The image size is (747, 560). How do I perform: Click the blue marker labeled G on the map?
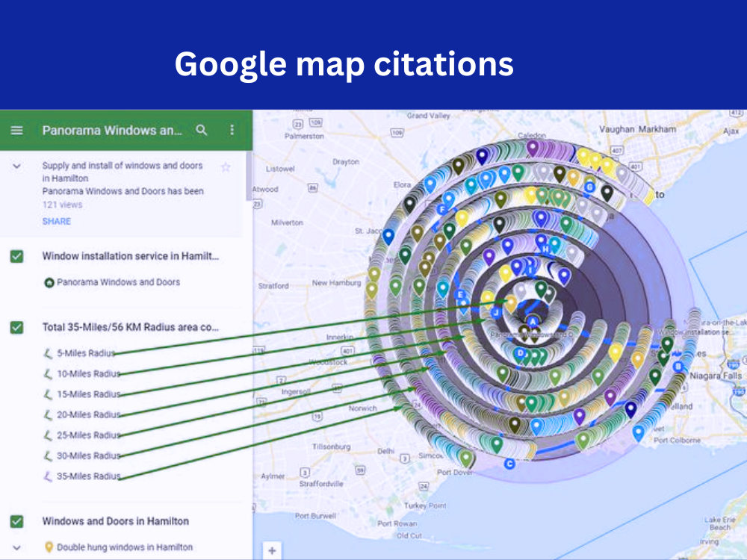[590, 187]
